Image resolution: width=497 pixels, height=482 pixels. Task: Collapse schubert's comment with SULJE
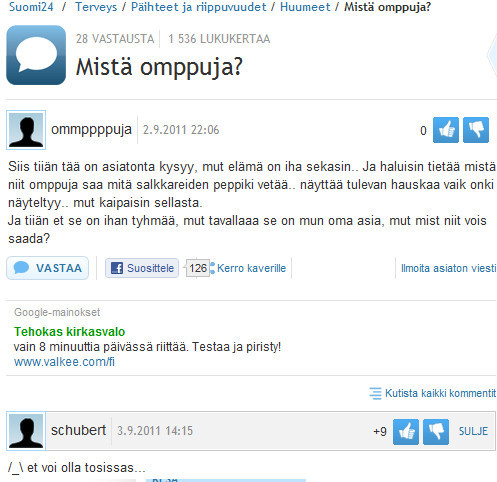[x=473, y=431]
